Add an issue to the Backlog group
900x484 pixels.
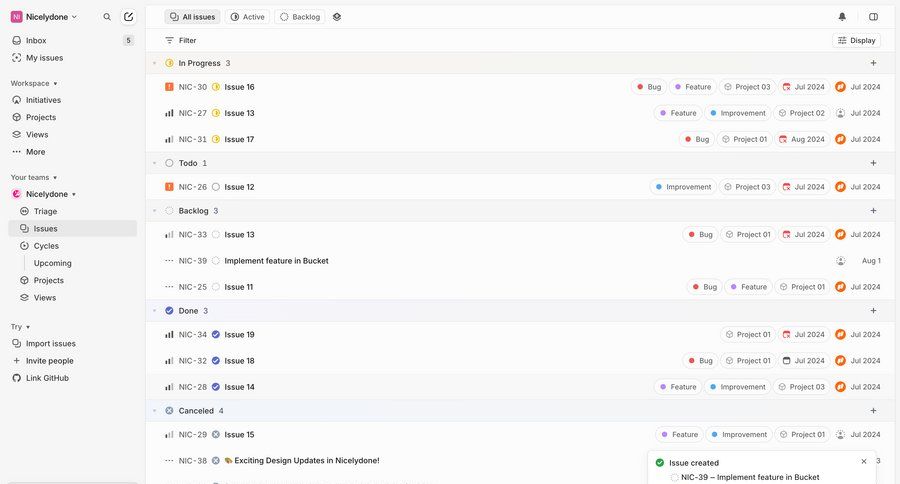pyautogui.click(x=873, y=211)
